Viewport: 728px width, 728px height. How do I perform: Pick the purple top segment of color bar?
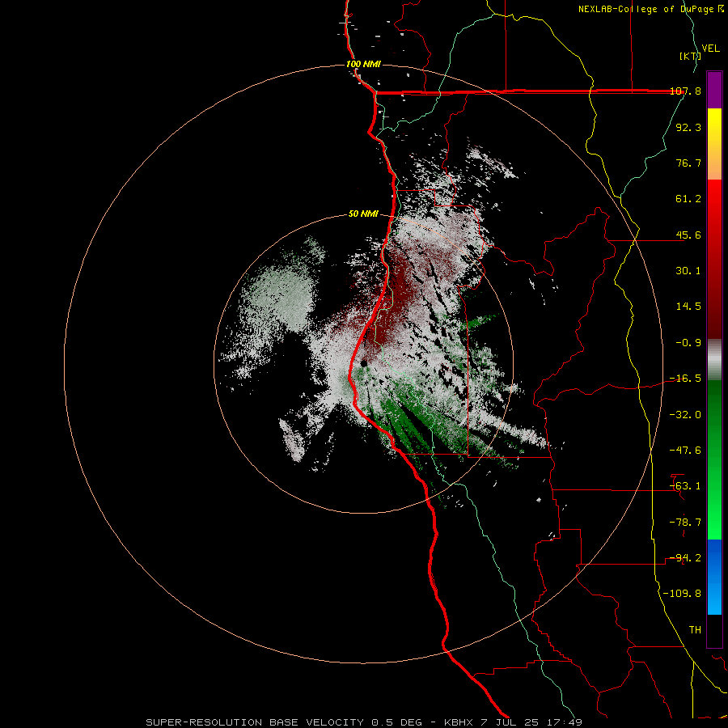(x=714, y=90)
